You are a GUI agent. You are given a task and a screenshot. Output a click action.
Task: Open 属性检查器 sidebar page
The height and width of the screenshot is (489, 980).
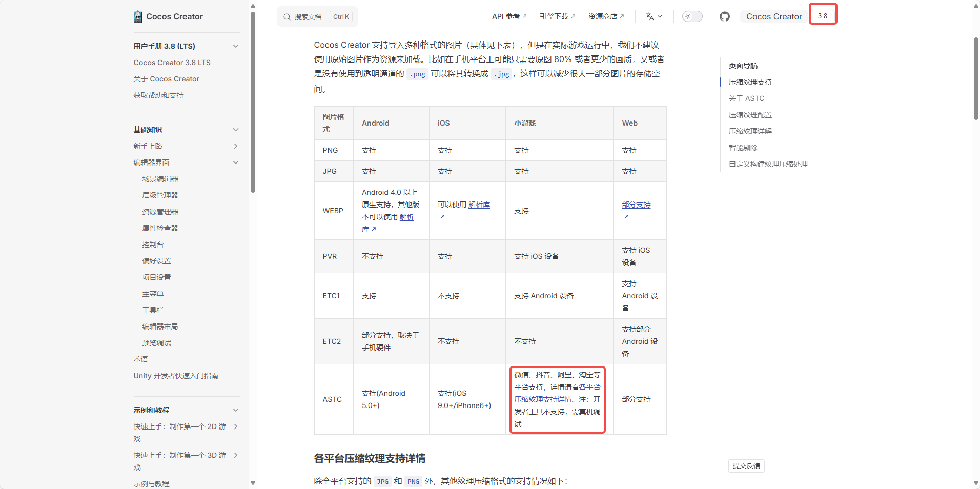point(160,228)
